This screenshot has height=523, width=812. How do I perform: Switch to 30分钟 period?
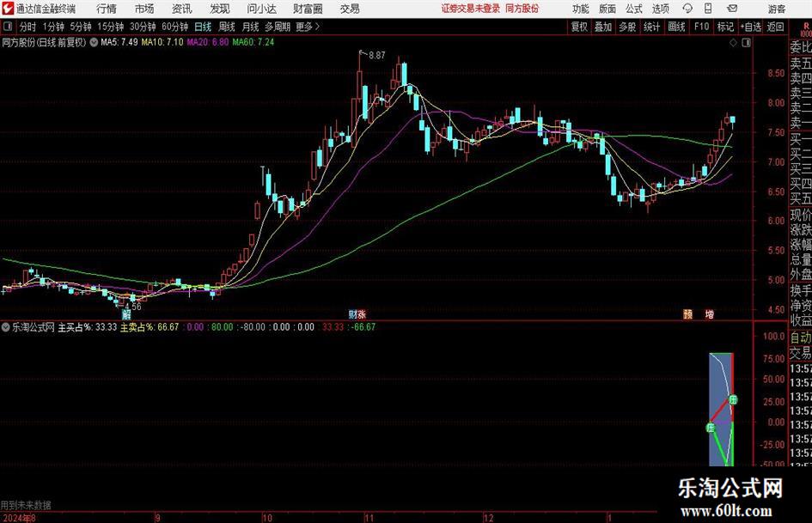[143, 27]
